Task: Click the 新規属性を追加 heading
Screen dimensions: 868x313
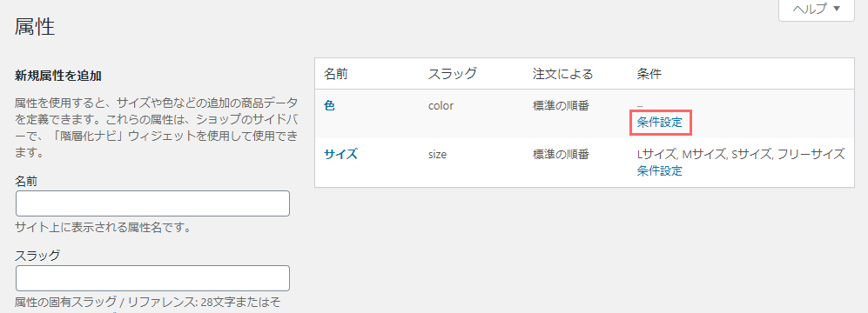Action: click(x=57, y=76)
